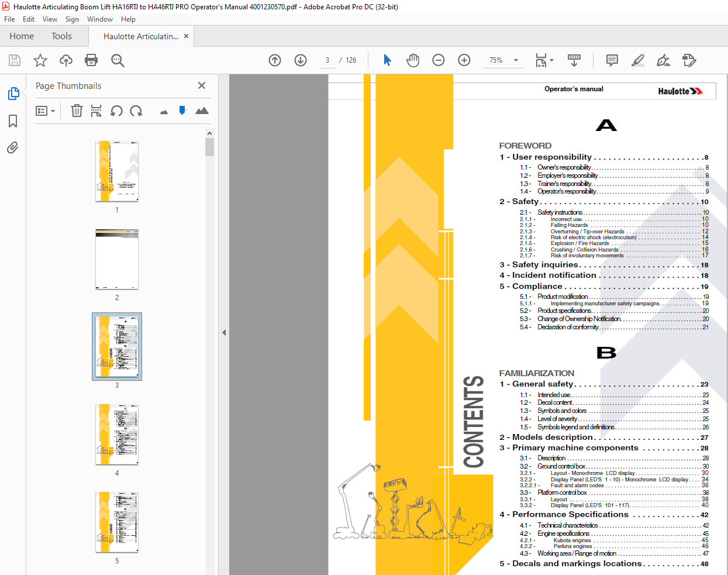Reduce thumbnail size small mountain icon
This screenshot has height=575, width=728.
point(164,112)
